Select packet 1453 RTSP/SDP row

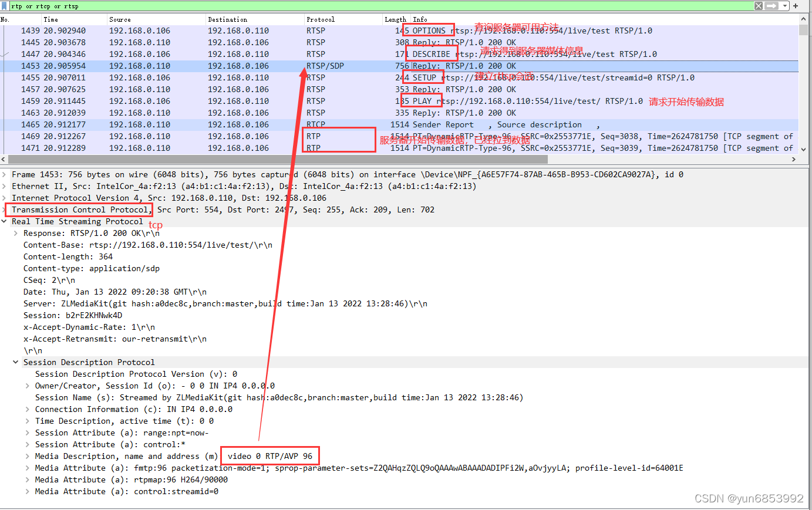pos(399,66)
